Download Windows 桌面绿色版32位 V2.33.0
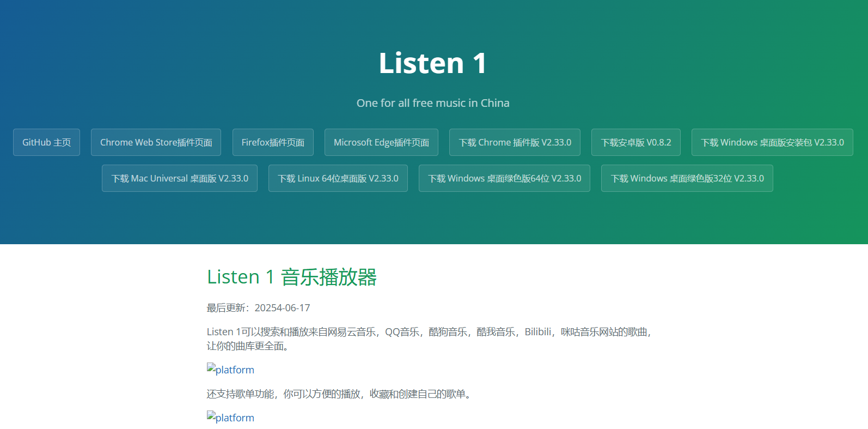868x429 pixels. coord(687,178)
